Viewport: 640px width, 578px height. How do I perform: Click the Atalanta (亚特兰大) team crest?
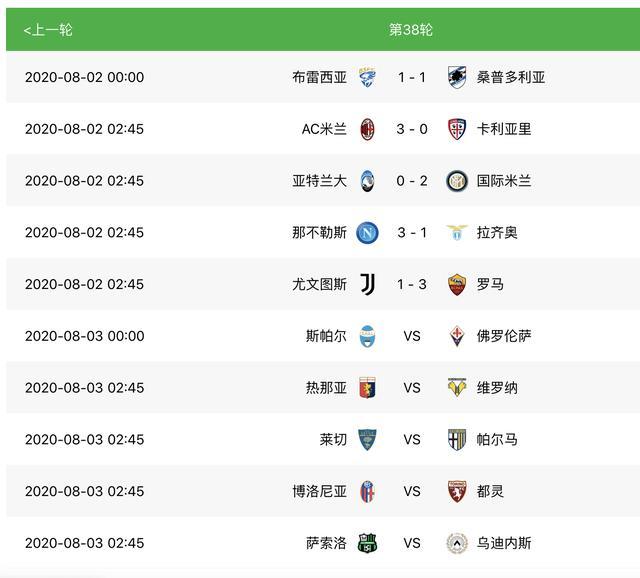click(x=368, y=181)
